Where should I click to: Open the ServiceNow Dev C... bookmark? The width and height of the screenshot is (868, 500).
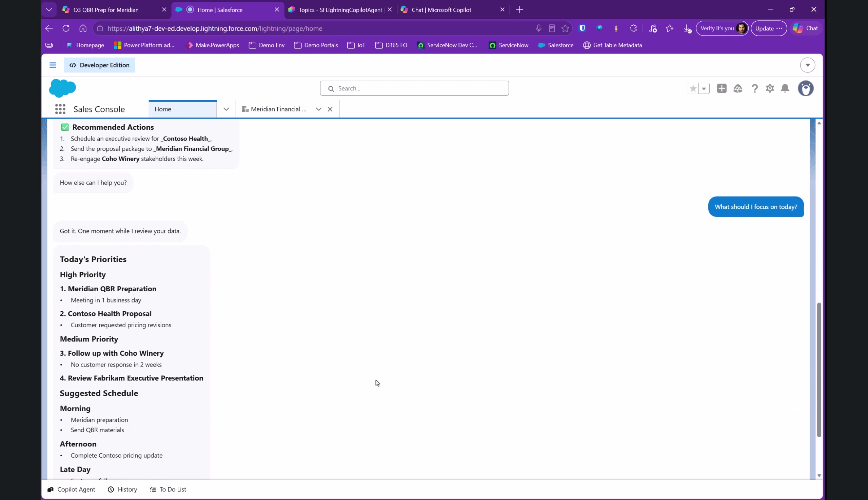click(x=447, y=45)
